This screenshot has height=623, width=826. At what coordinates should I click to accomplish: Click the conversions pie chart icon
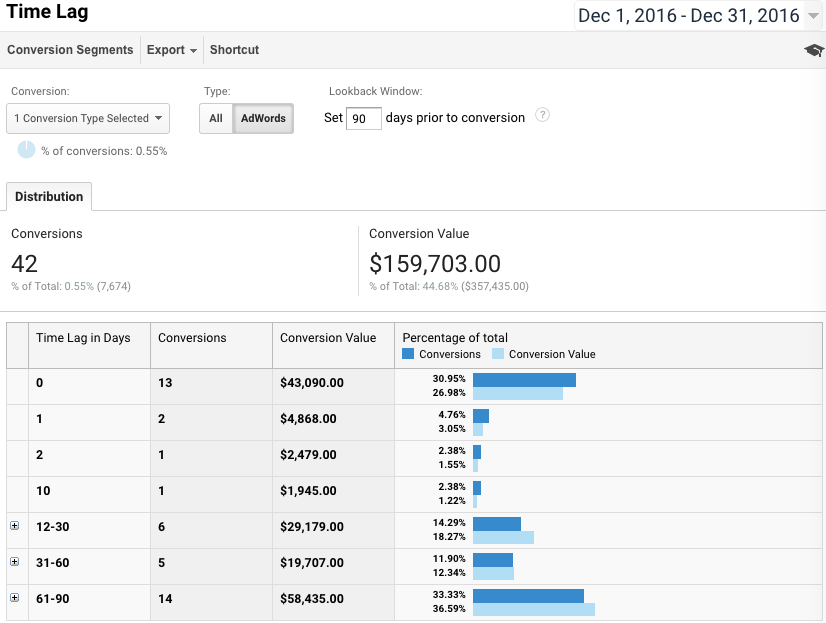click(x=26, y=150)
